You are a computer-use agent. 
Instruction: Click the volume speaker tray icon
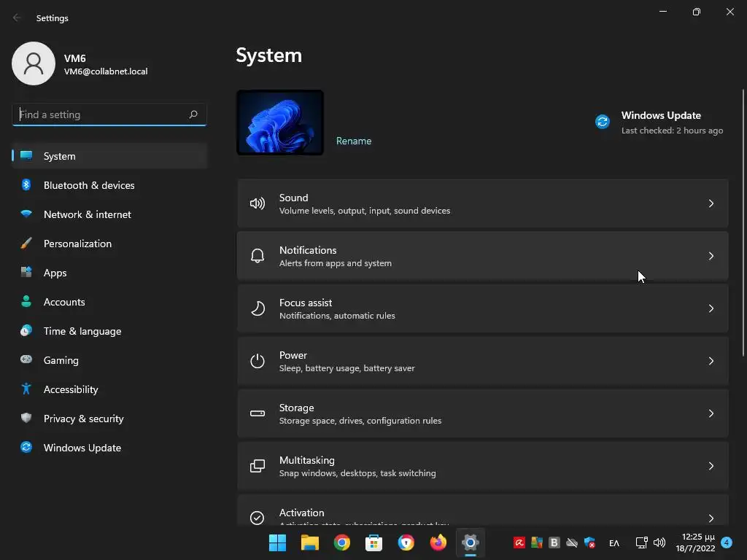659,542
